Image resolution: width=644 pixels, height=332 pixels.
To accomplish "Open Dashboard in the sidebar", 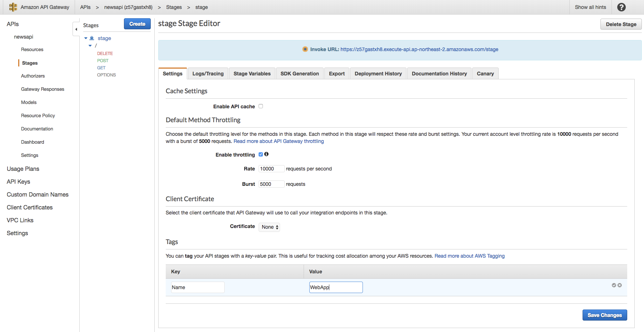I will coord(33,142).
